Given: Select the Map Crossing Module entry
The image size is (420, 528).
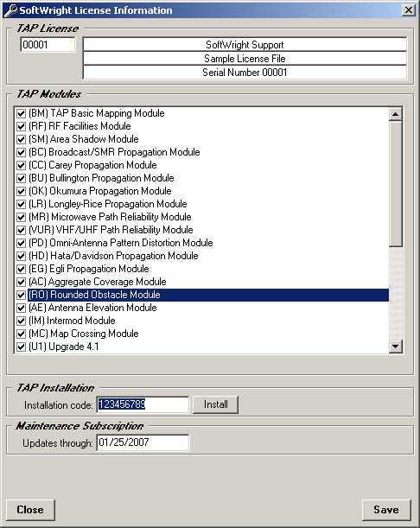Looking at the screenshot, I should click(84, 334).
